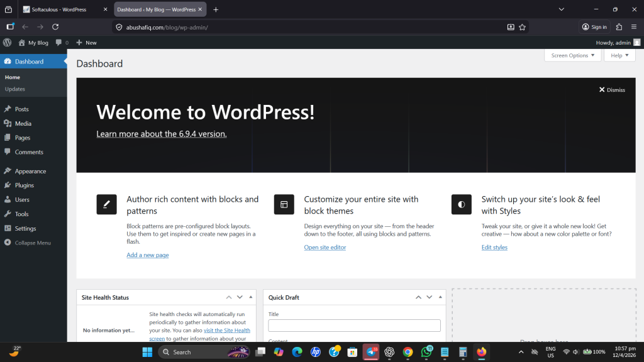Open taskbar clock showing 10:57 pm
Viewport: 644px width, 362px height.
point(624,352)
